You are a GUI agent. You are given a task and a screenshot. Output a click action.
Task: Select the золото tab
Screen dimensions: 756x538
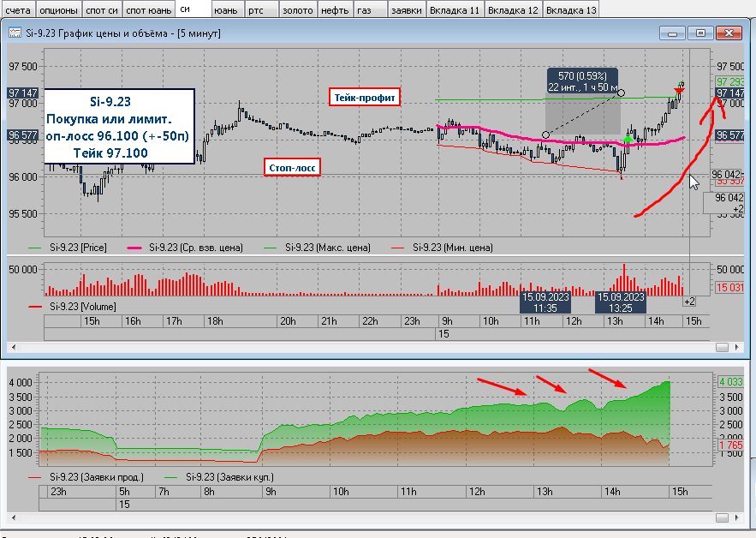click(x=297, y=9)
